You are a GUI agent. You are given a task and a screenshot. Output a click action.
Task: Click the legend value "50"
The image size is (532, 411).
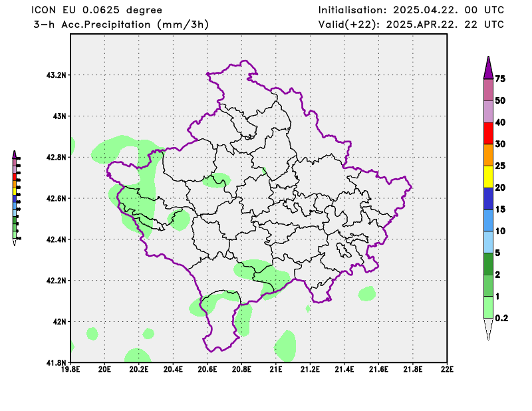point(500,100)
